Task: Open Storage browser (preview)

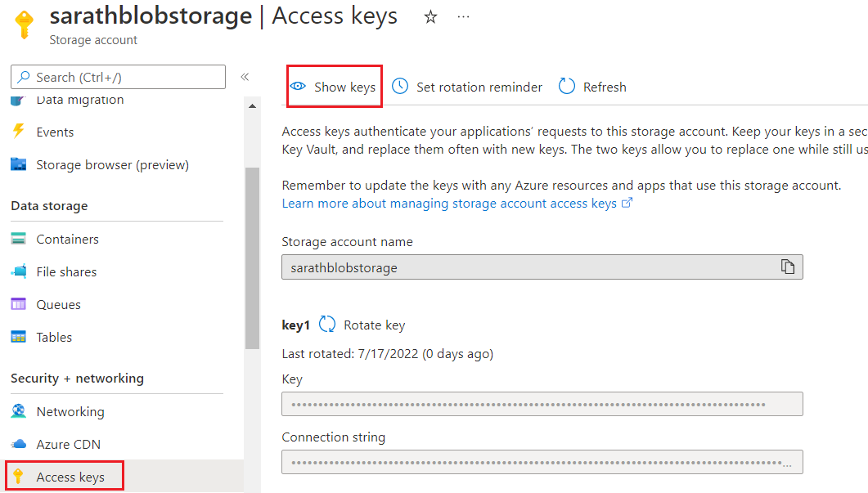Action: click(x=112, y=164)
